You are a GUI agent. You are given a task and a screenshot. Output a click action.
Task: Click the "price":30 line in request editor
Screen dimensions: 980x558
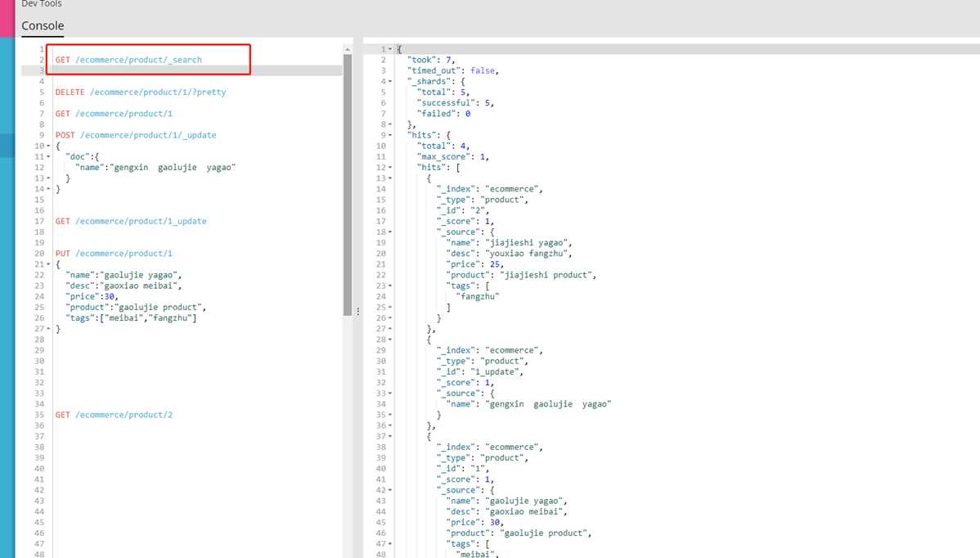92,296
